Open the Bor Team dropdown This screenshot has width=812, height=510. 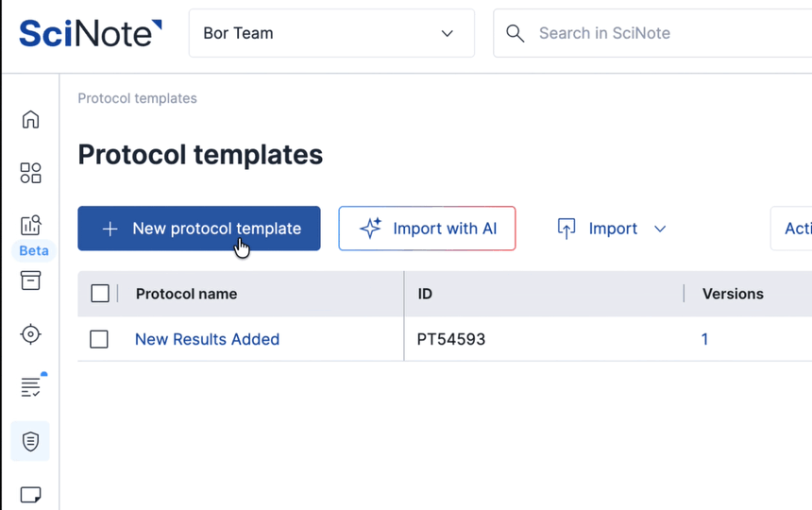[x=330, y=34]
